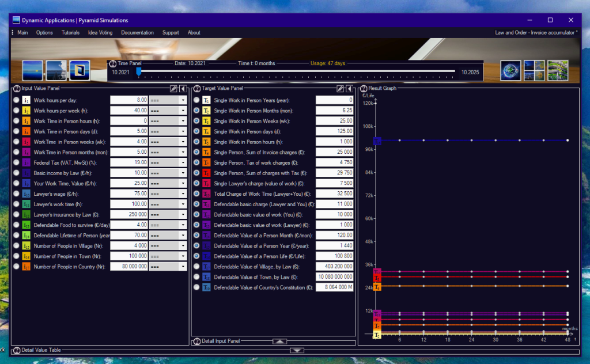Viewport: 590px width, 364px height.
Task: Click the door picture icon beside Time Panel
Action: click(80, 70)
